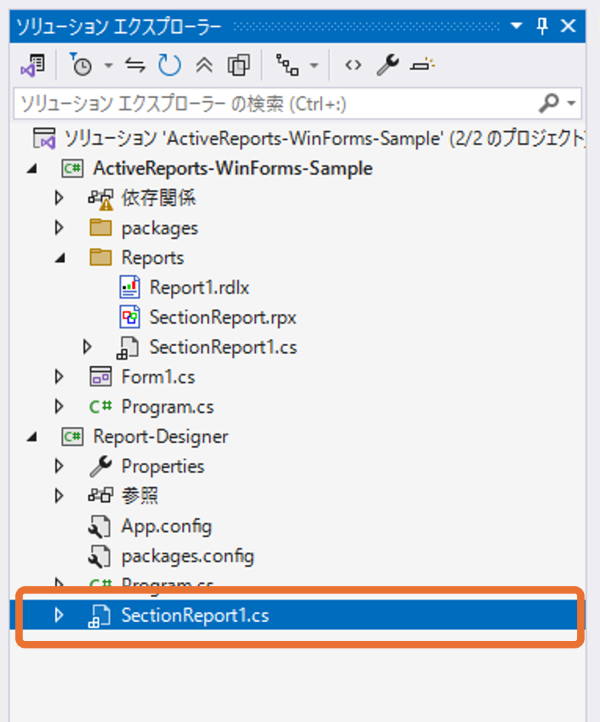Sync with active document icon
600x722 pixels.
coord(135,65)
